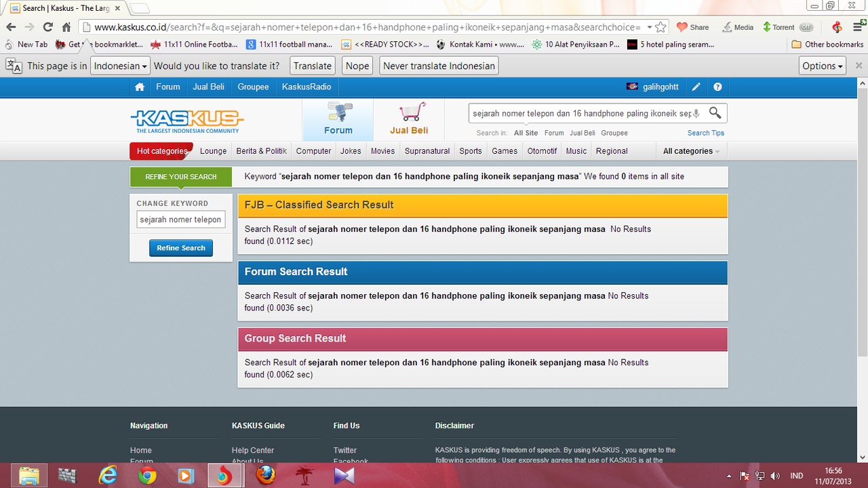Open the network tray icon
868x488 pixels.
(759, 476)
